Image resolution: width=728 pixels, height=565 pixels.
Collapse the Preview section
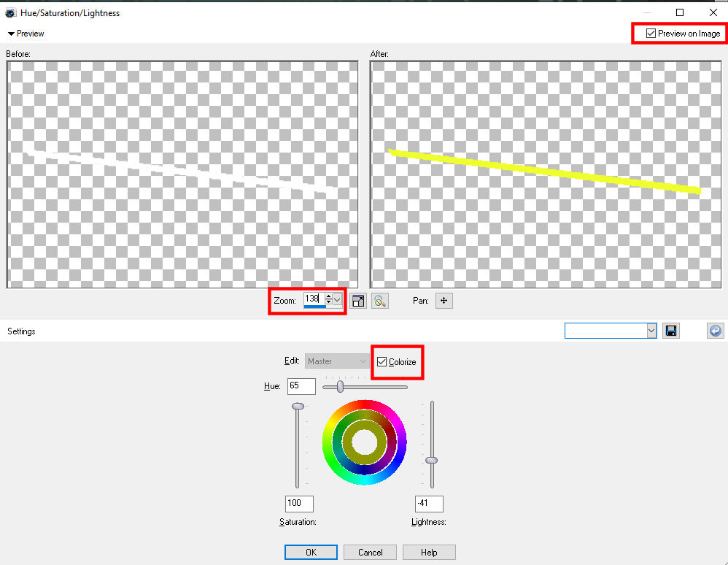(x=11, y=34)
